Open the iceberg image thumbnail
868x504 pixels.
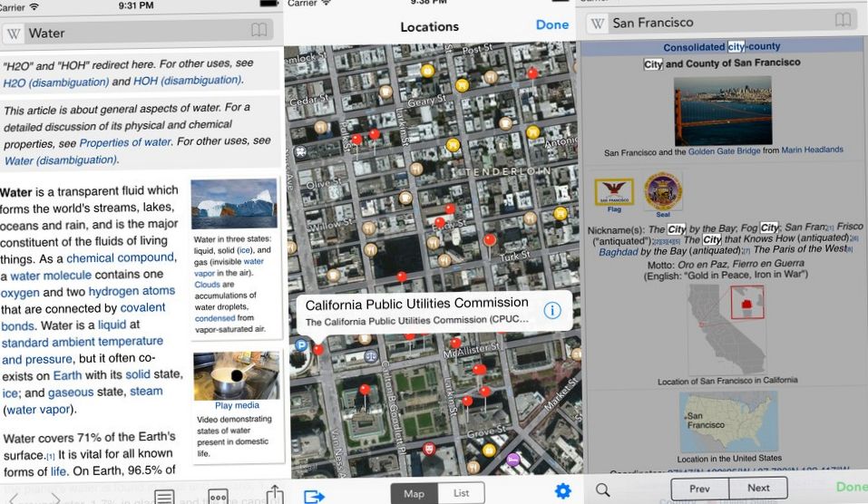[x=234, y=204]
